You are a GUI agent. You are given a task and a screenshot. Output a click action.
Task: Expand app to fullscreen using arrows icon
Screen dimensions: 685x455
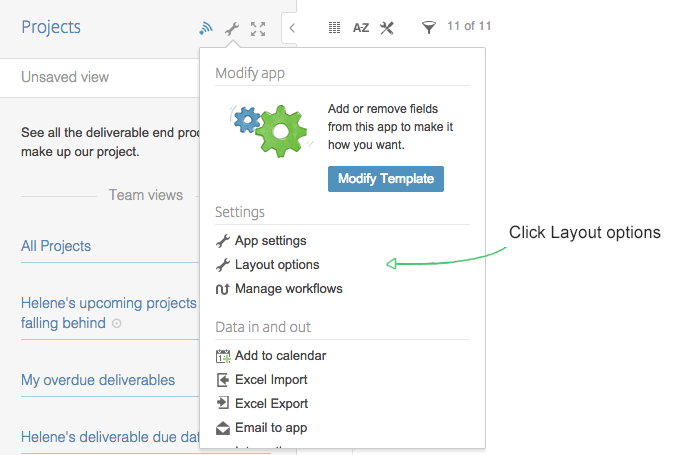pyautogui.click(x=258, y=29)
